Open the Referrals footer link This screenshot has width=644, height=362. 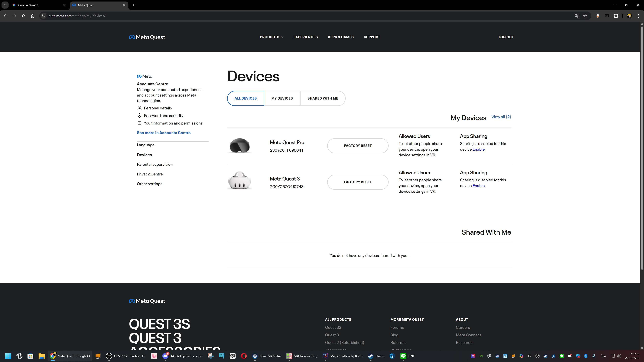click(x=398, y=343)
